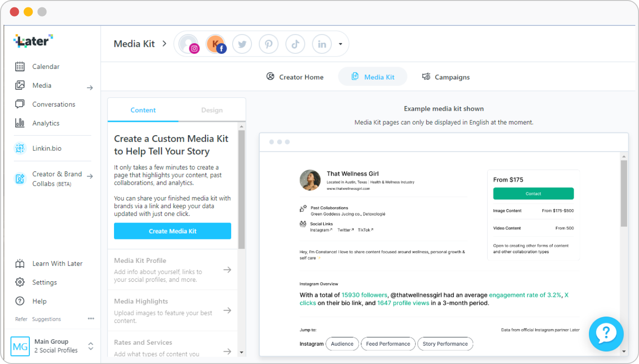Click the 15930 followers text

[365, 295]
